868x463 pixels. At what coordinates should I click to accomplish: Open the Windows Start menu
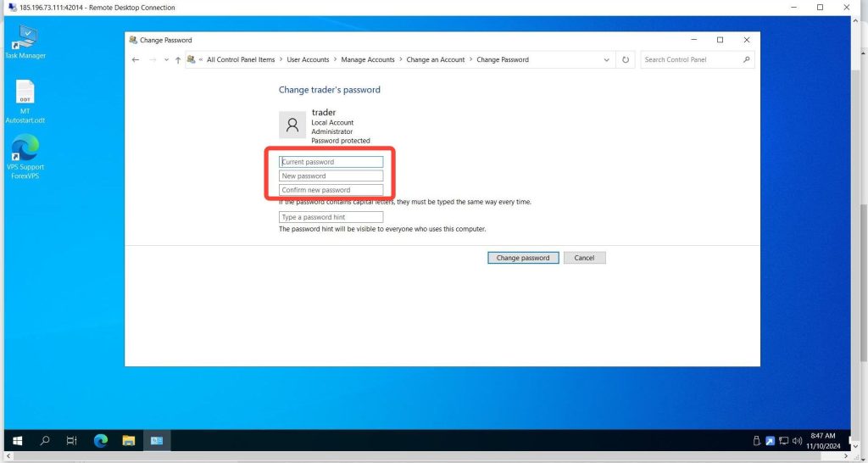(18, 441)
